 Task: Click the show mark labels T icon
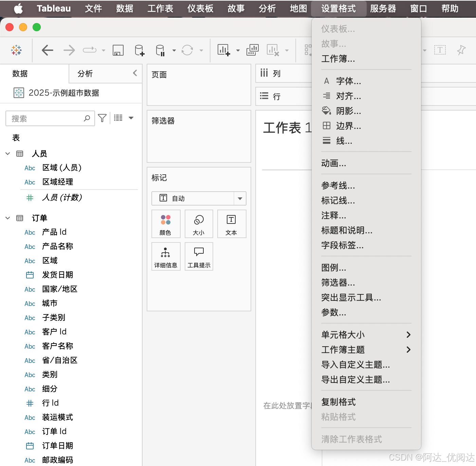(440, 50)
